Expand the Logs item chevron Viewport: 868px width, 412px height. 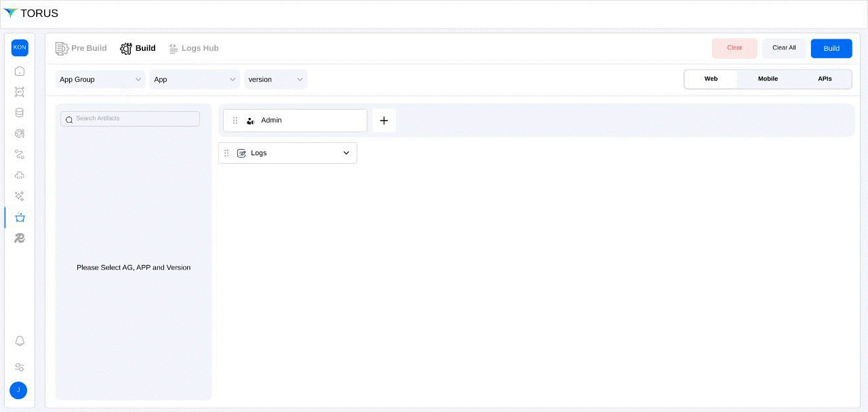pos(346,153)
